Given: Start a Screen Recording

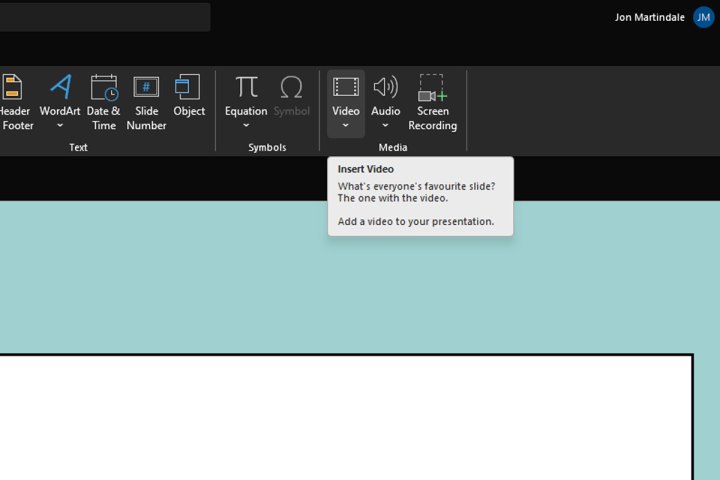Looking at the screenshot, I should 433,103.
